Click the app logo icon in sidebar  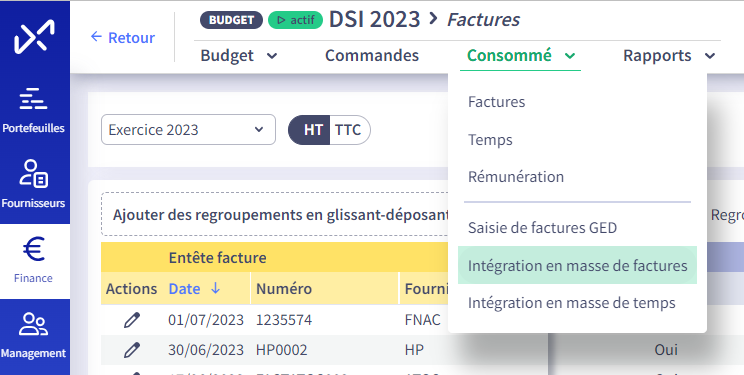click(x=34, y=37)
